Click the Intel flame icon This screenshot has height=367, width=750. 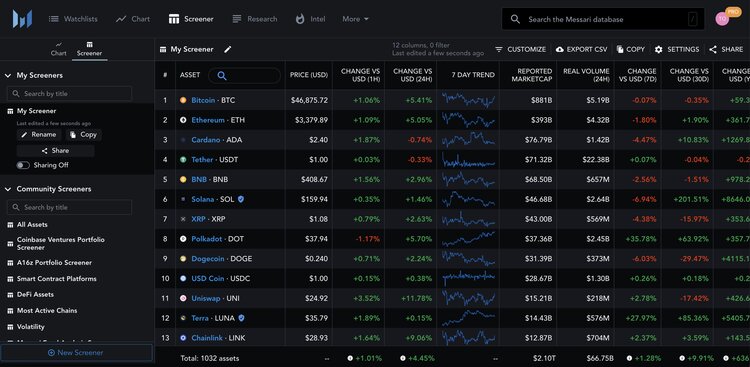click(300, 19)
